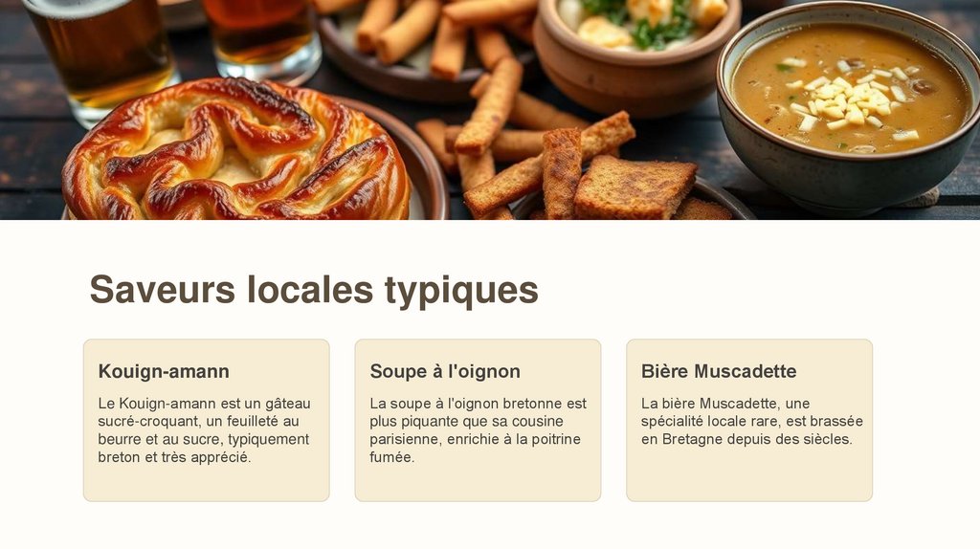This screenshot has height=549, width=980.
Task: Click the Kouign-amann description paragraph
Action: tap(205, 429)
